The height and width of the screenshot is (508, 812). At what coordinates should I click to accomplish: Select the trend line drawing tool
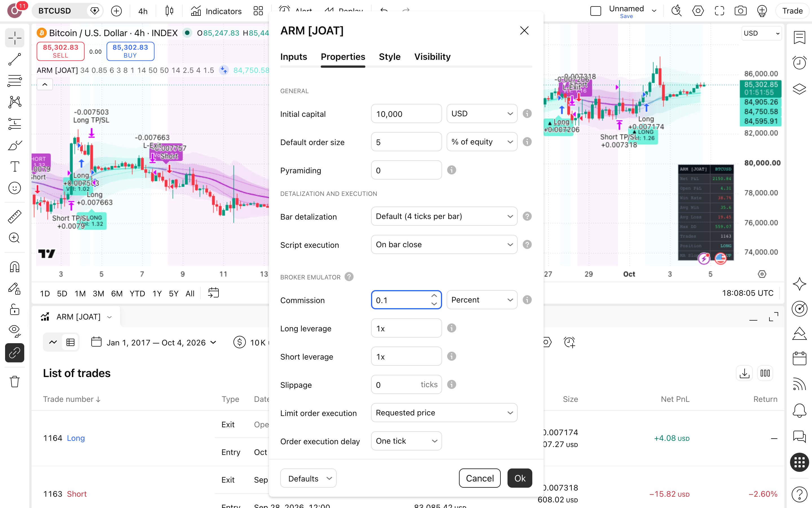tap(14, 59)
